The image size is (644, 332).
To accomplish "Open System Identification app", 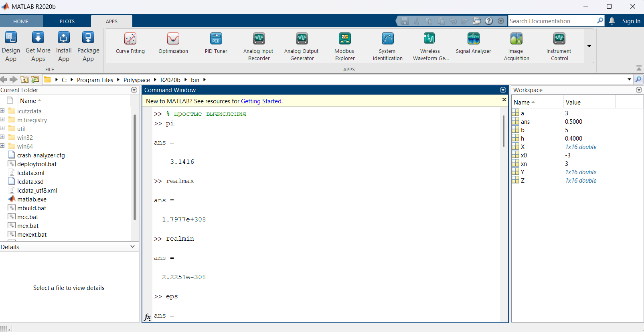I will point(387,46).
